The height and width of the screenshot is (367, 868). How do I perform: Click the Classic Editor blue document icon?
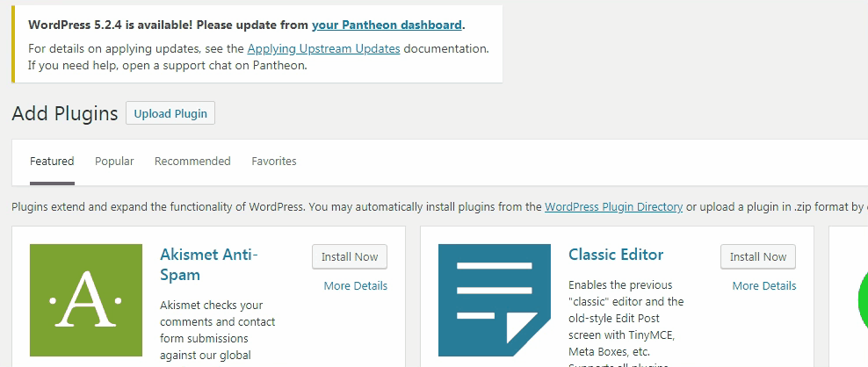495,300
